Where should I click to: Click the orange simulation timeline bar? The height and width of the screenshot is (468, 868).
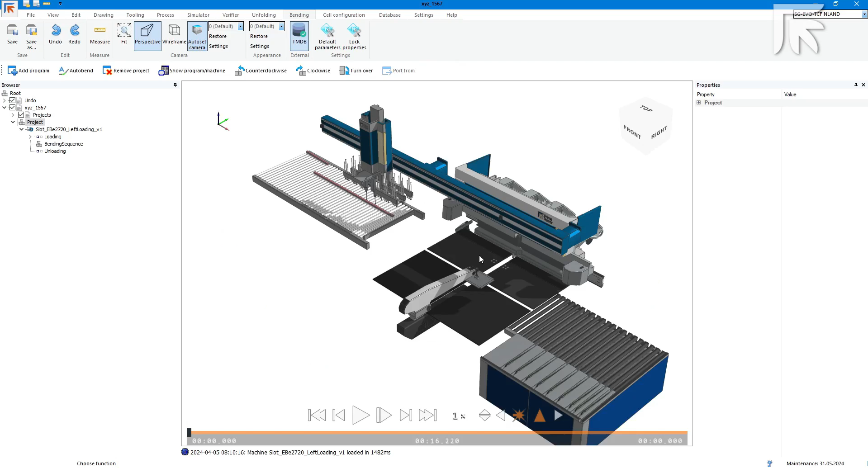tap(437, 432)
